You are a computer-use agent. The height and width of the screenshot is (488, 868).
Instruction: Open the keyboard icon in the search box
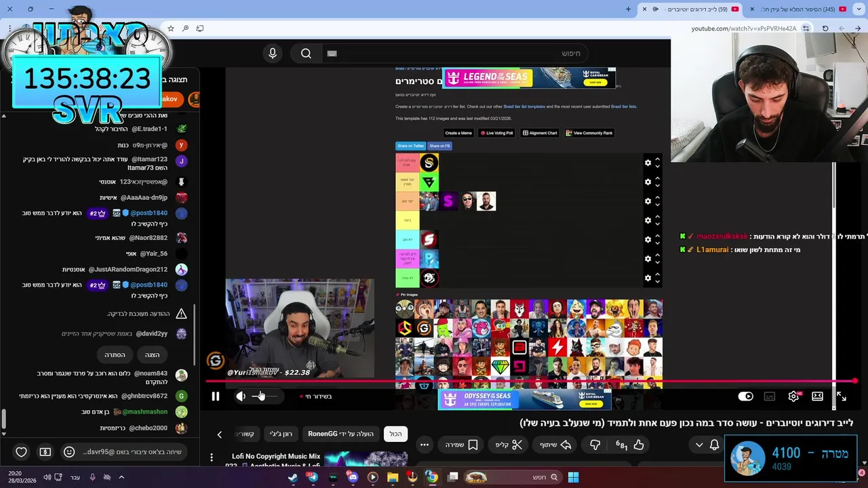[x=332, y=54]
